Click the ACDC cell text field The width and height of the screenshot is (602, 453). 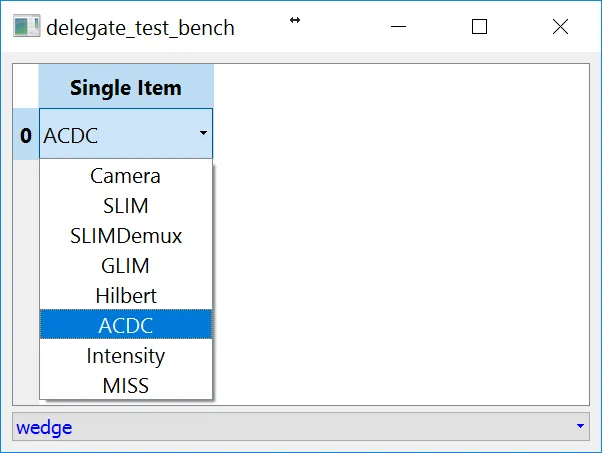click(x=110, y=133)
